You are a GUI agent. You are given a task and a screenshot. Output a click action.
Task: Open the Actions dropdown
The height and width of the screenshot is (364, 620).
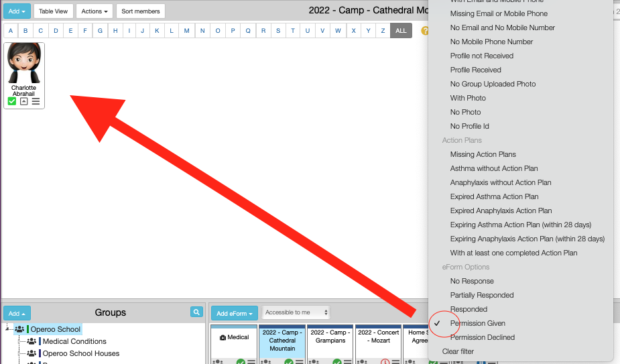tap(94, 11)
